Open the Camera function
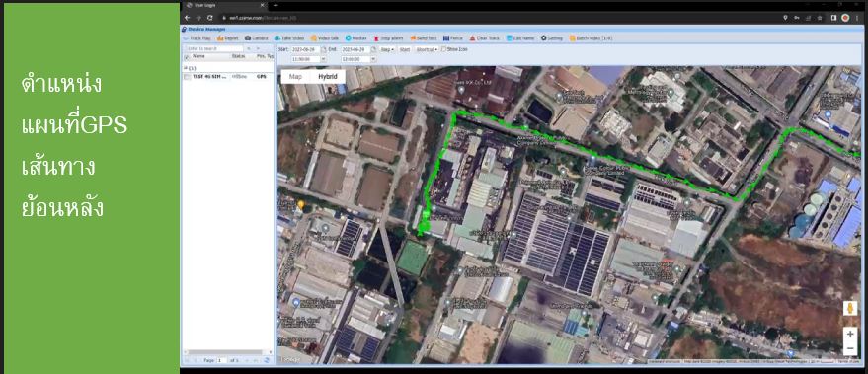 (x=257, y=38)
